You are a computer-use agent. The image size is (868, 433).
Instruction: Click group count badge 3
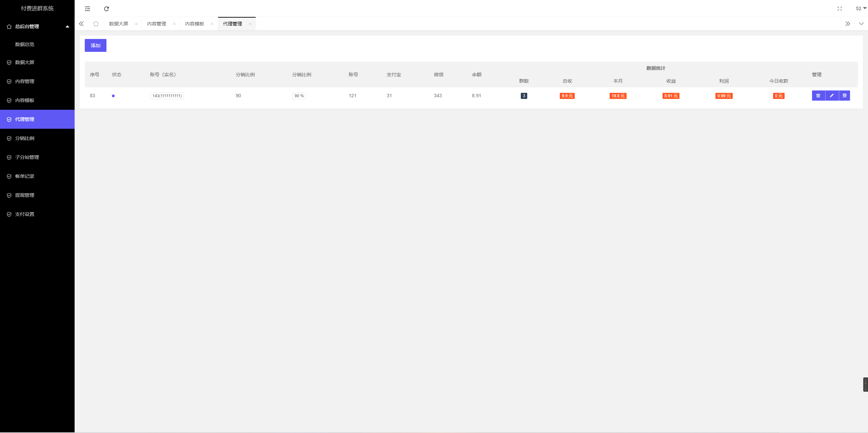pos(524,96)
